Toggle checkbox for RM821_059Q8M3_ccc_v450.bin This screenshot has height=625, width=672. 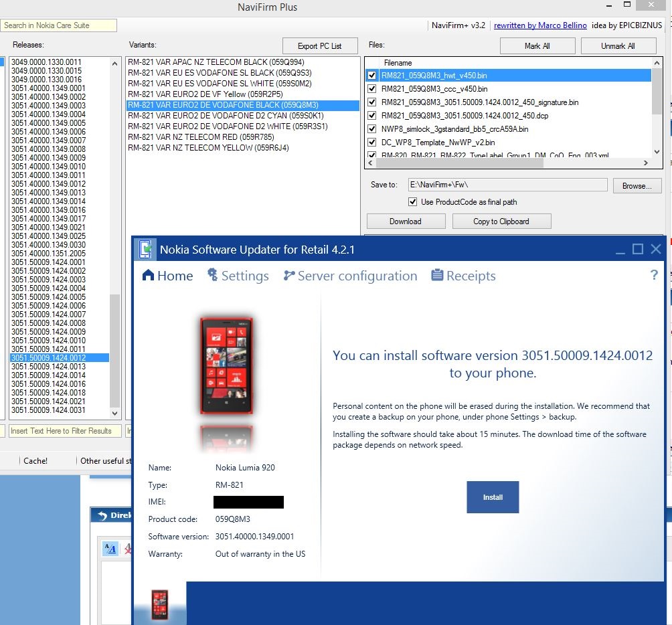372,89
